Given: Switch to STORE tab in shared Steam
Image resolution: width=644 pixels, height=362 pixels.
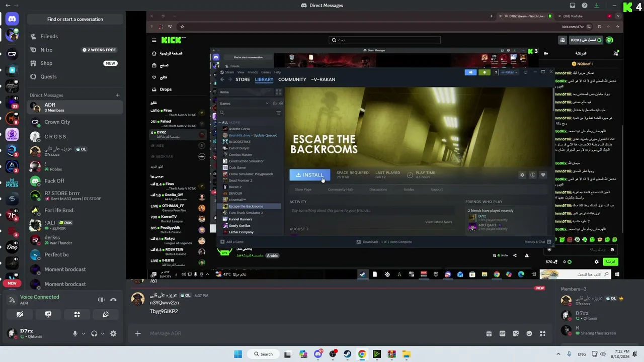Looking at the screenshot, I should (x=243, y=79).
